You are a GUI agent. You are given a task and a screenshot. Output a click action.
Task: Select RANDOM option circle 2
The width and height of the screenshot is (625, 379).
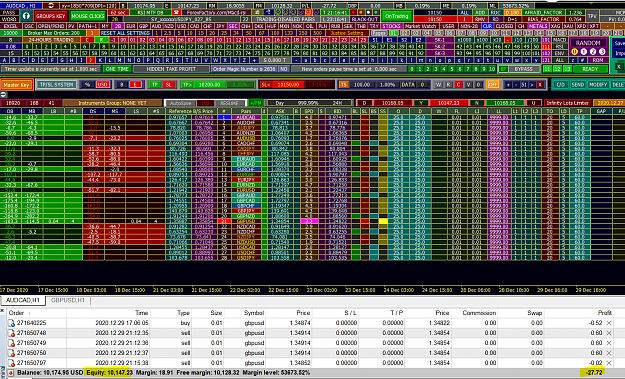pyautogui.click(x=593, y=52)
